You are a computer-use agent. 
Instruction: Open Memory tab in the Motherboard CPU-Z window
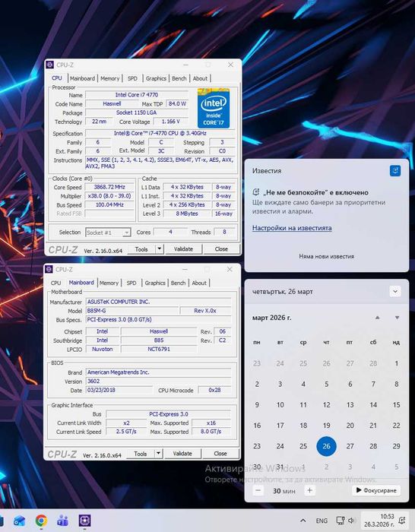(109, 283)
